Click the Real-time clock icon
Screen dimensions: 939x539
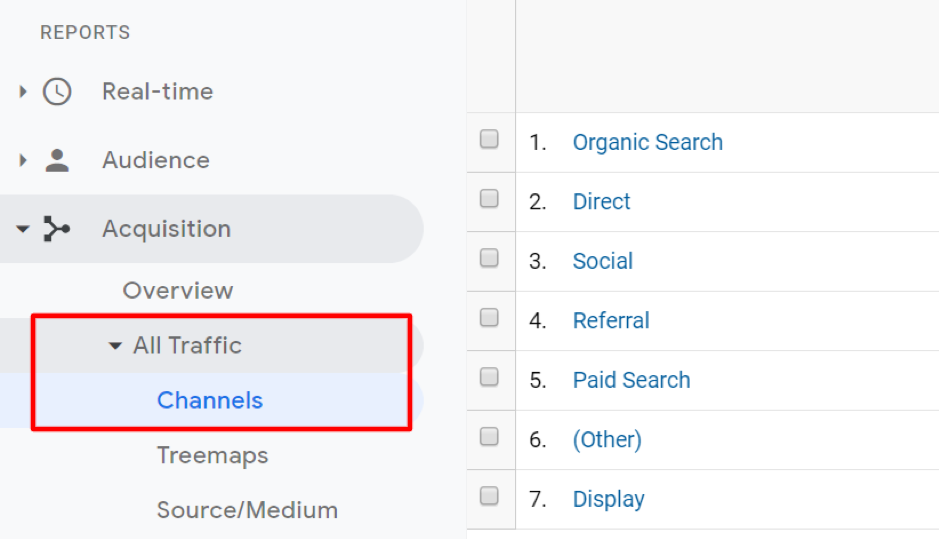57,92
